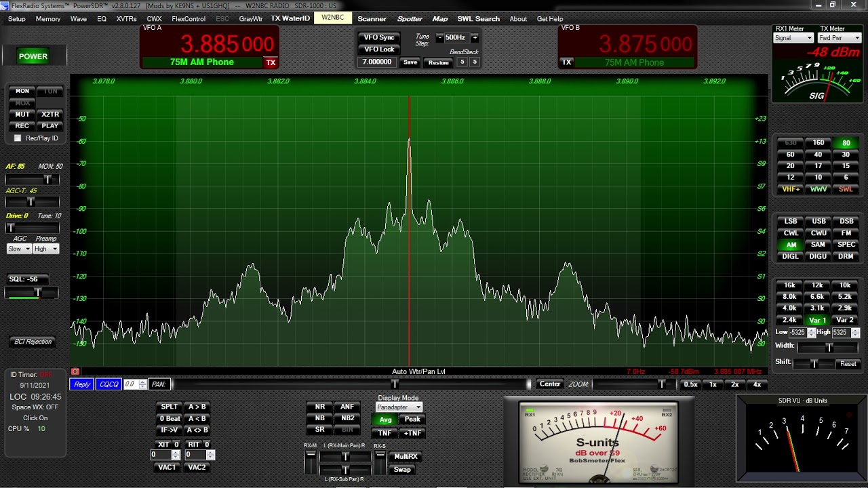This screenshot has width=868, height=488.
Task: Open the Memory menu
Action: (x=48, y=19)
